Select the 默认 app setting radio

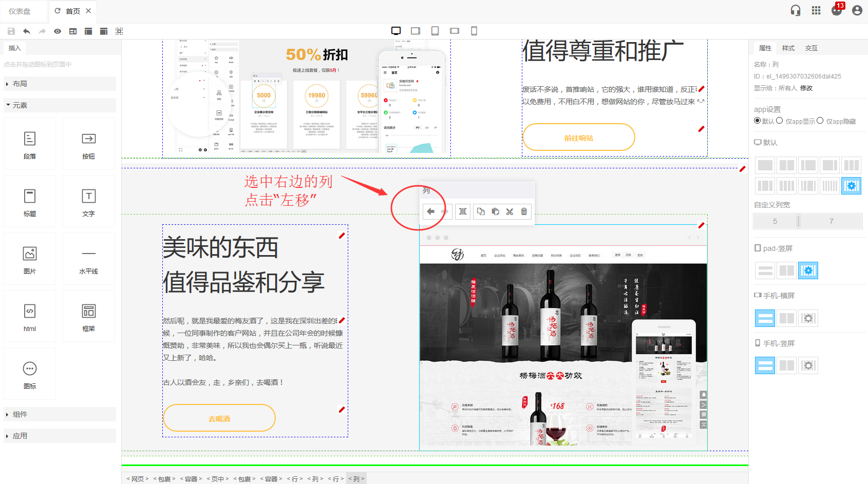coord(757,121)
